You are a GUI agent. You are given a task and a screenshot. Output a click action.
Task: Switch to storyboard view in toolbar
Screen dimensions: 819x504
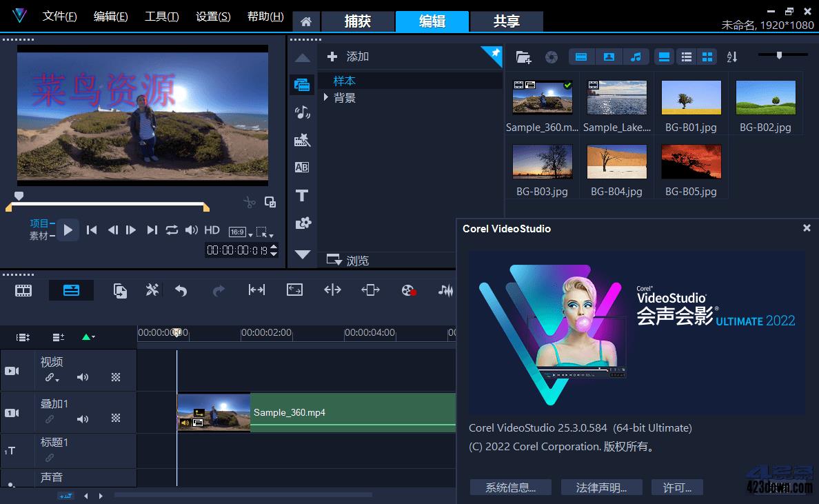pyautogui.click(x=23, y=290)
